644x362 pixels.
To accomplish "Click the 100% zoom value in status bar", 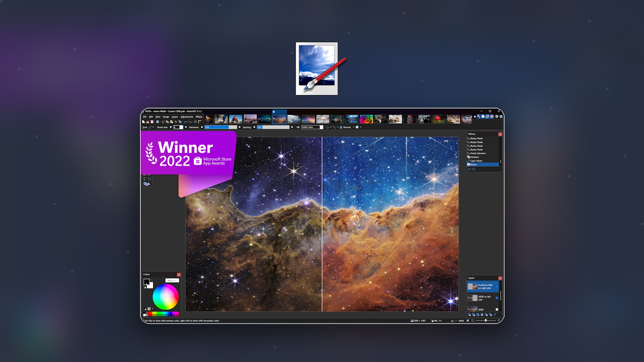I will pos(461,321).
